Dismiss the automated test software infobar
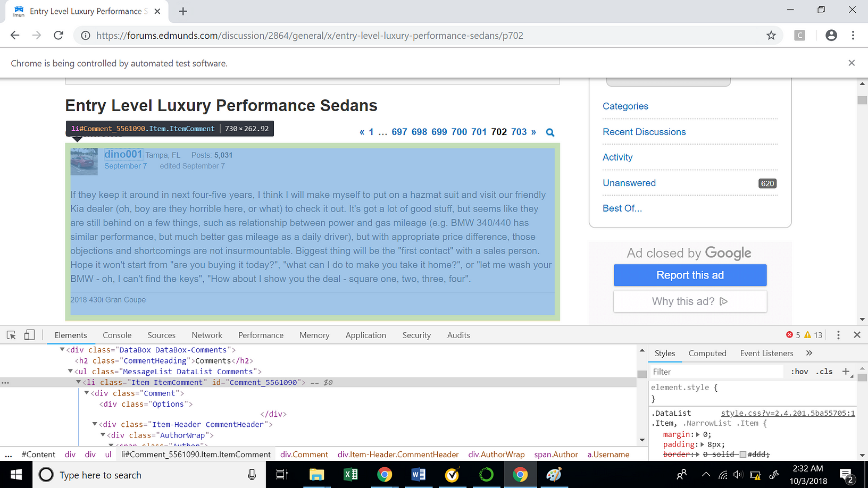Screen dimensions: 868x488 coord(852,63)
